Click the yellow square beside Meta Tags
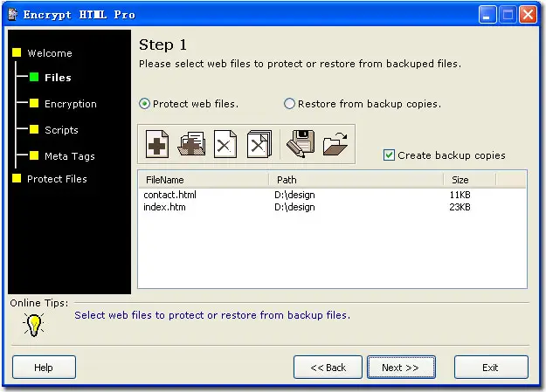 point(34,155)
